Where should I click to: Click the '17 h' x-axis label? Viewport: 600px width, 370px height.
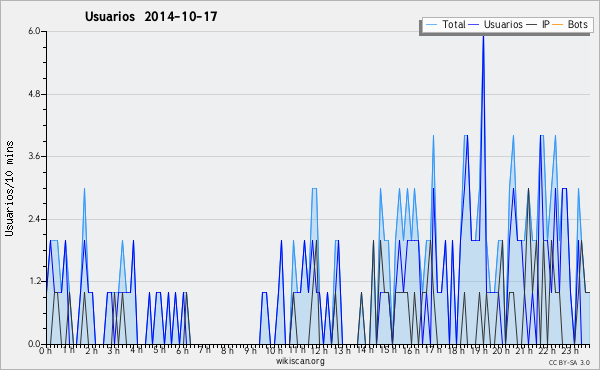coord(433,350)
